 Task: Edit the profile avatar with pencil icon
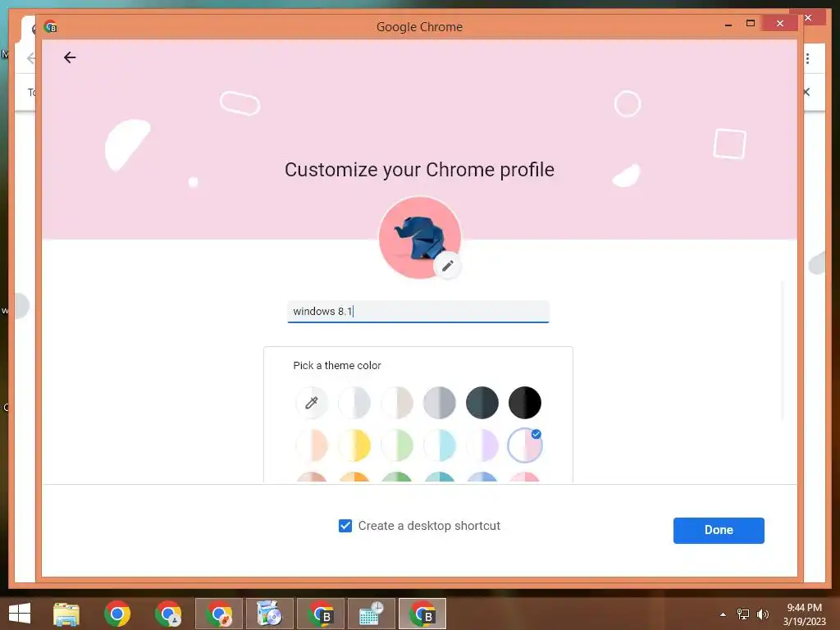pyautogui.click(x=448, y=265)
